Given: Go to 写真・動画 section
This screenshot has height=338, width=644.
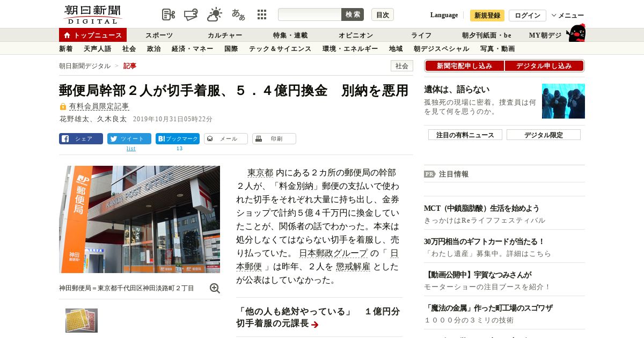Looking at the screenshot, I should pyautogui.click(x=497, y=49).
